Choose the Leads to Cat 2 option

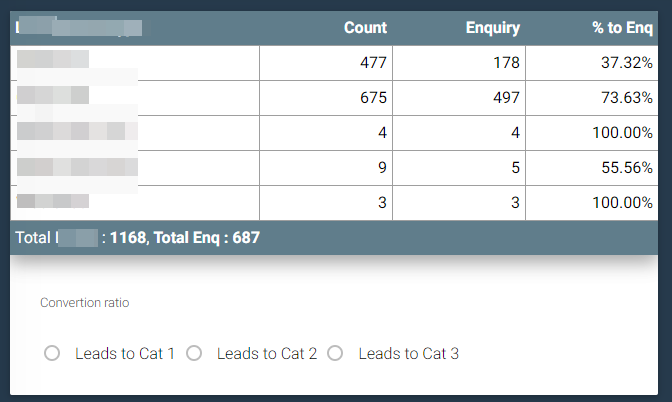pyautogui.click(x=195, y=353)
